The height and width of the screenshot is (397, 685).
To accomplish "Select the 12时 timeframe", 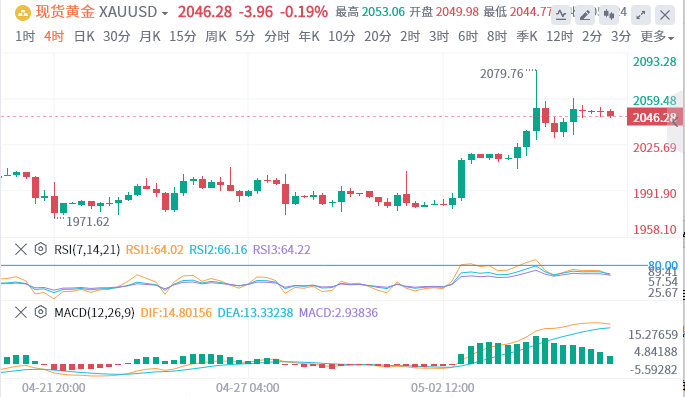I will click(x=560, y=37).
